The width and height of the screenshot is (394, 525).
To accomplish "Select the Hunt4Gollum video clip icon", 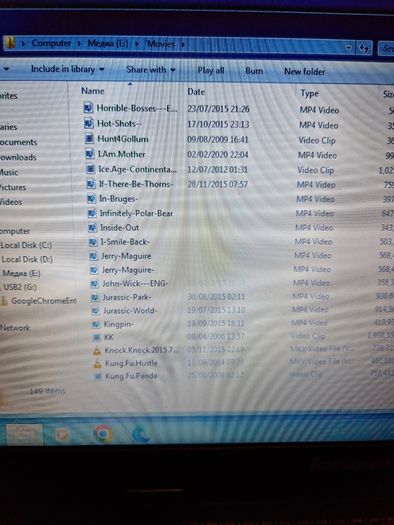I will [89, 139].
